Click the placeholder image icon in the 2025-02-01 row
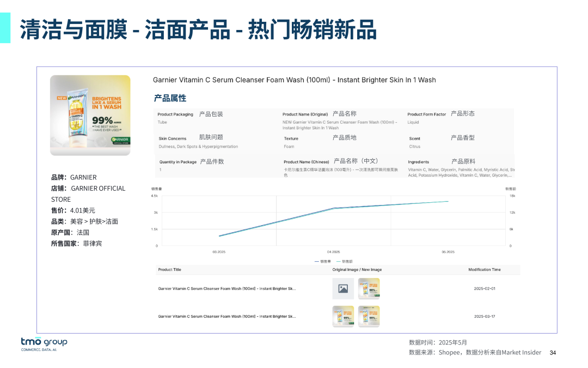Screen dimensions: 588x368 [343, 288]
